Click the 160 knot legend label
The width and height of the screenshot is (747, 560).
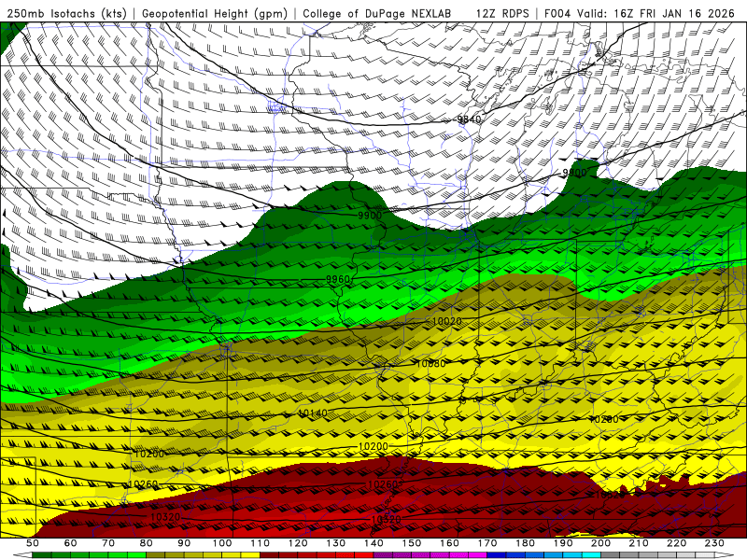[x=450, y=543]
